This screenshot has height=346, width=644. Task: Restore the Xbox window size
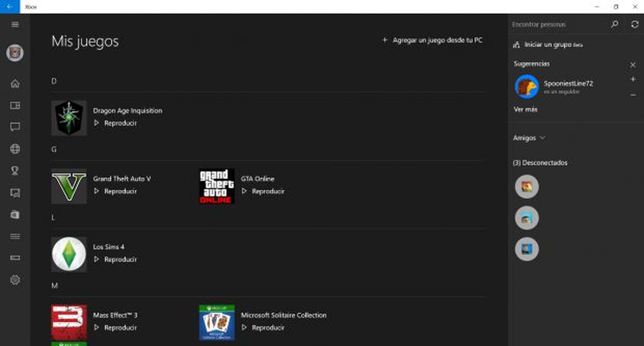click(x=616, y=7)
